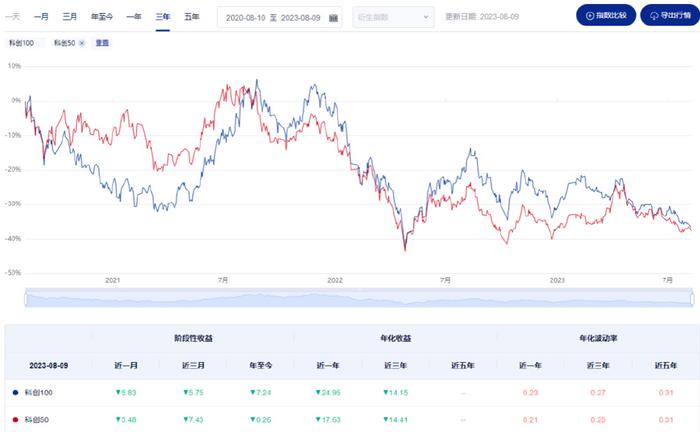Viewport: 700px width, 432px height.
Task: Click the 科创100 index tag
Action: tap(21, 43)
